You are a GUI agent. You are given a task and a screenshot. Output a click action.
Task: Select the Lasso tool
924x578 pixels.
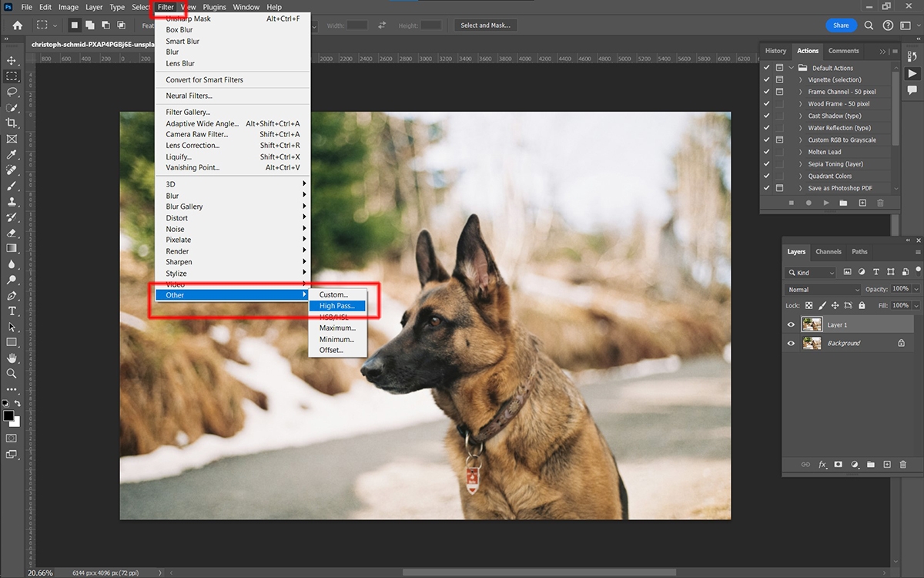click(12, 92)
